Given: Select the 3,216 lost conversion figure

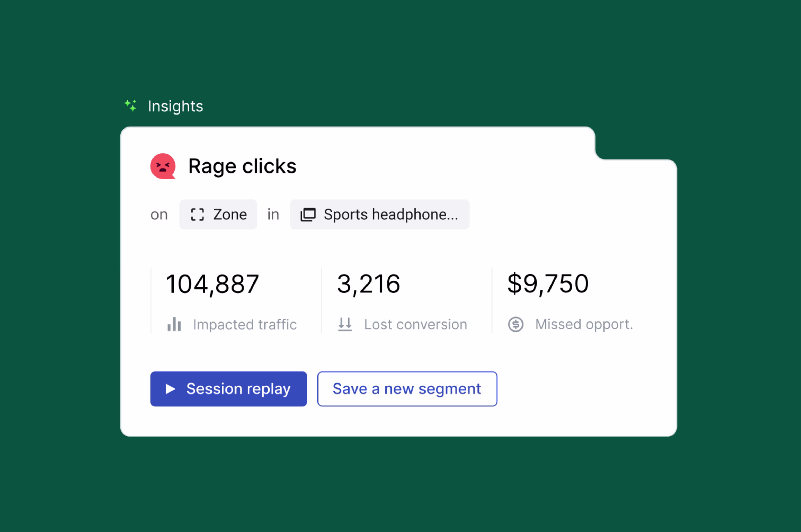Looking at the screenshot, I should tap(368, 284).
